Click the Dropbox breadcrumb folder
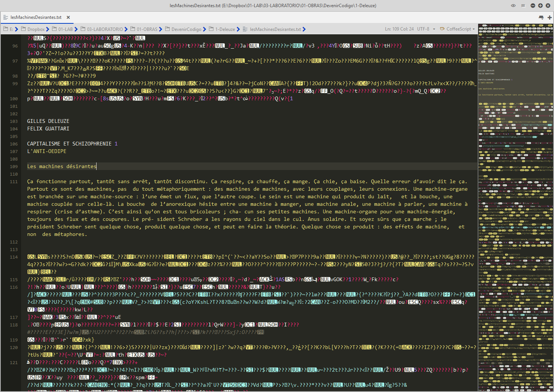The image size is (554, 392). pos(36,29)
